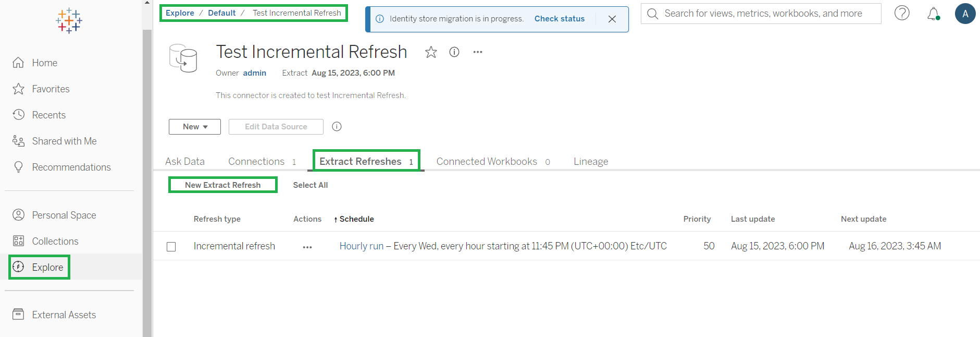Open the Recents section
This screenshot has width=980, height=337.
tap(48, 115)
